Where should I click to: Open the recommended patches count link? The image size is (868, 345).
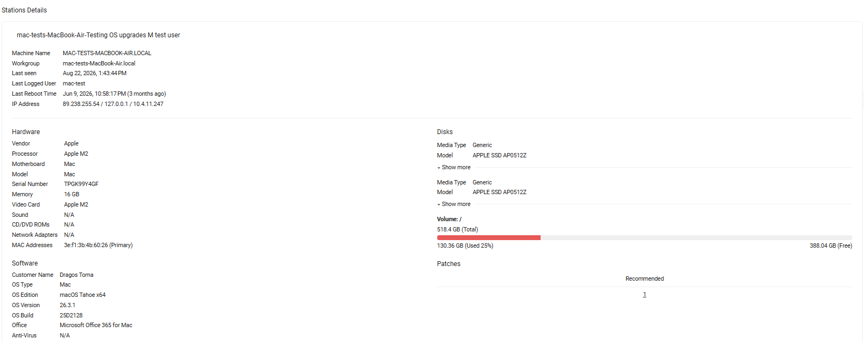tap(645, 295)
